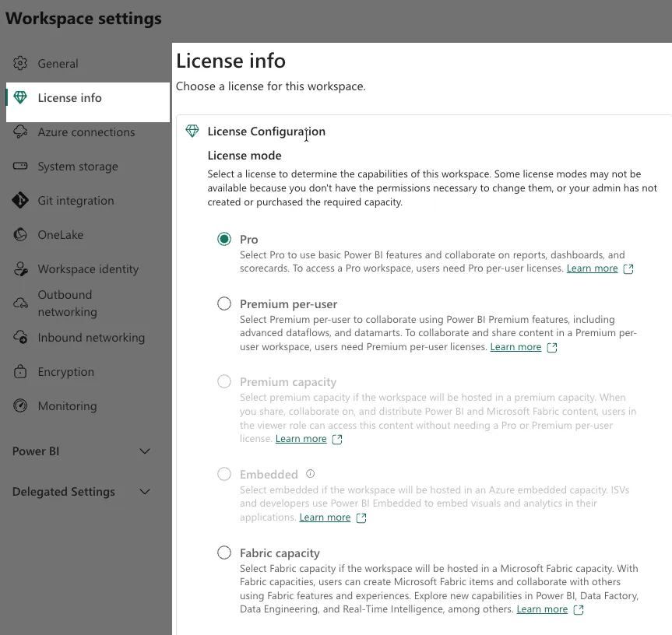
Task: Click the System storage drive icon
Action: [20, 166]
